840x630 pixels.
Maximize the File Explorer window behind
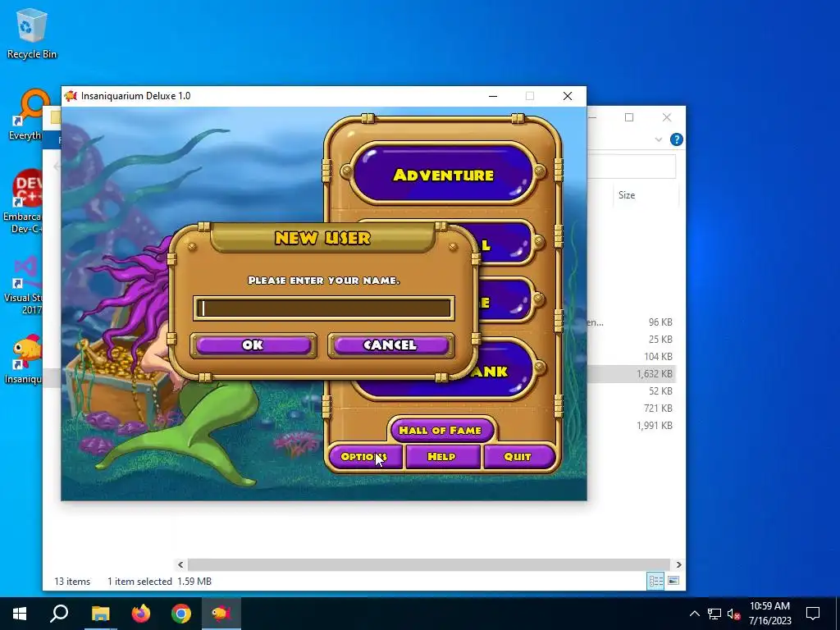pyautogui.click(x=629, y=117)
